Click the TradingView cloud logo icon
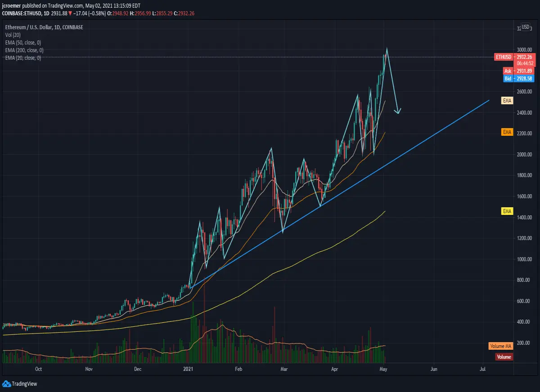Image resolution: width=540 pixels, height=392 pixels. (6, 383)
